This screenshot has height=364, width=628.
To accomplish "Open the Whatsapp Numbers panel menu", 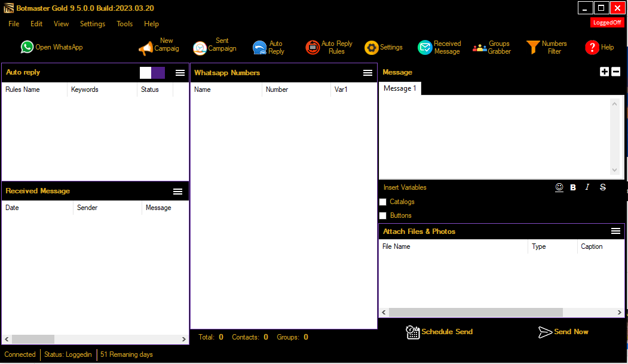I will (x=367, y=72).
